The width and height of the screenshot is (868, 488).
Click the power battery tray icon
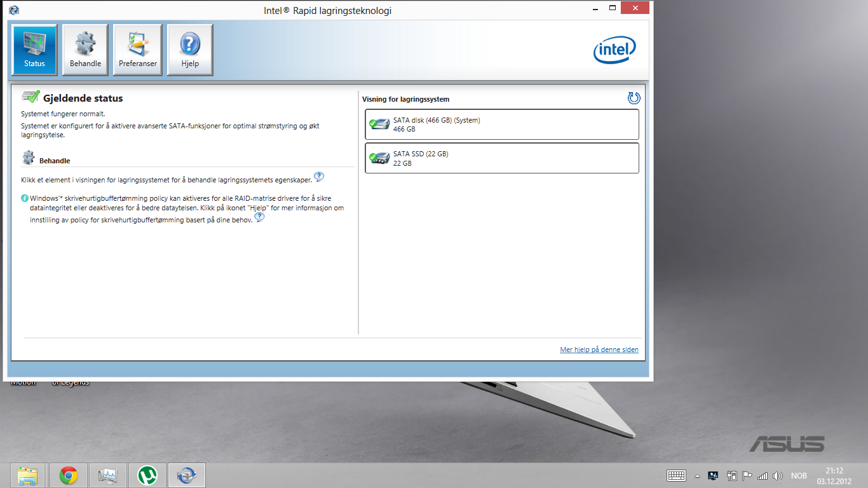(732, 475)
